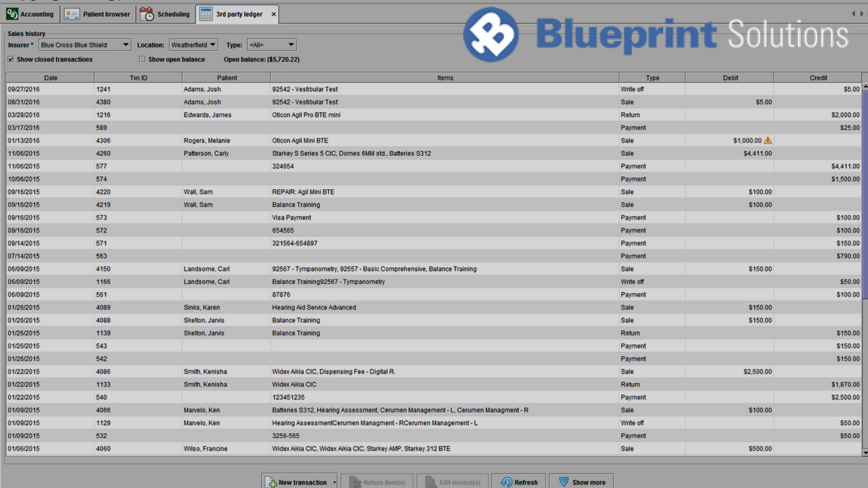Viewport: 868px width, 488px height.
Task: Select Landsome, Carl sale row 4150
Action: 434,269
